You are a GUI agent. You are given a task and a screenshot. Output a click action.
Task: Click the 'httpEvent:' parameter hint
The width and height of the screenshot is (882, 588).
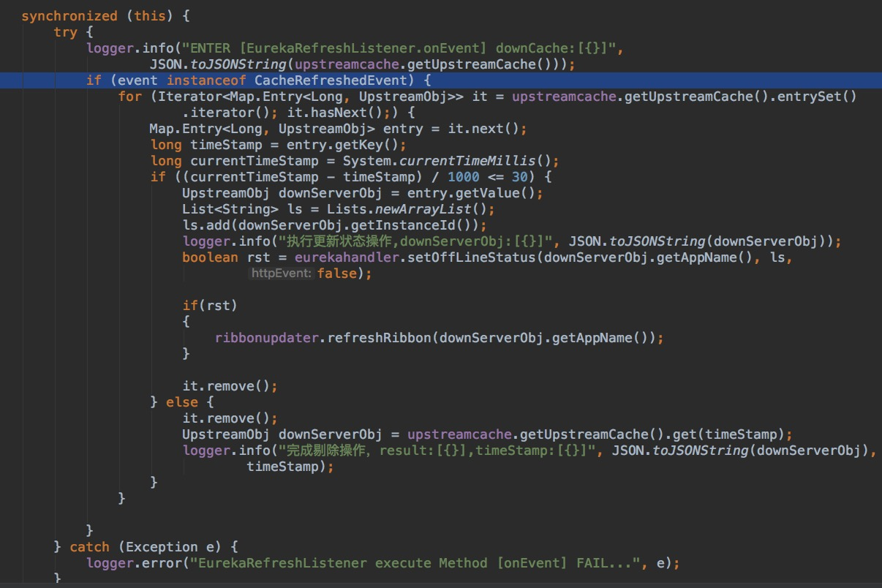coord(282,273)
